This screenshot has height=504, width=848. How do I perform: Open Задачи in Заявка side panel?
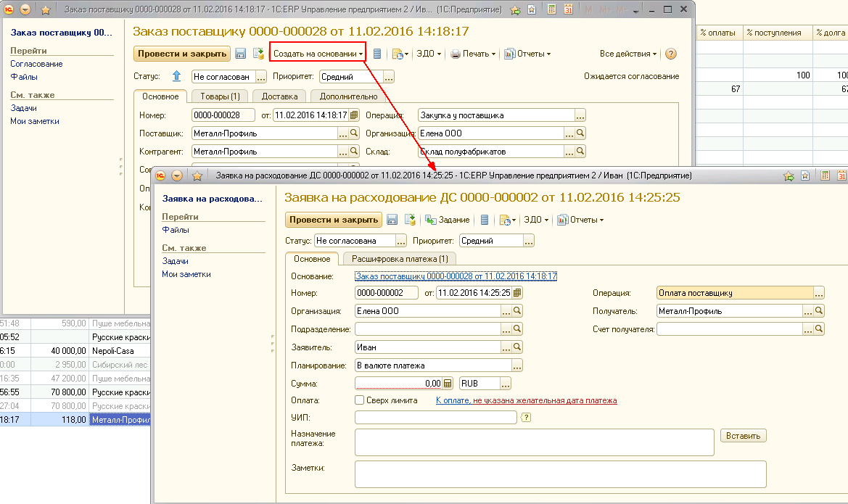point(176,261)
